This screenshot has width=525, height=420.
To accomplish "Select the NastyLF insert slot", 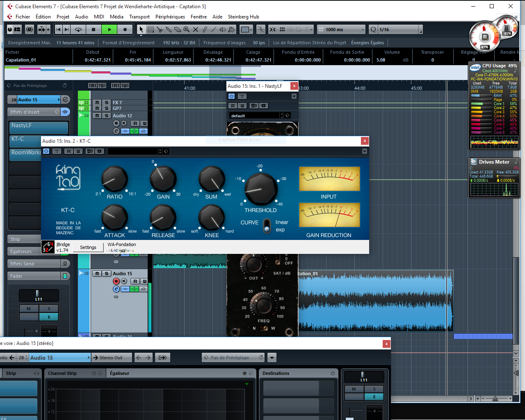I will point(39,128).
